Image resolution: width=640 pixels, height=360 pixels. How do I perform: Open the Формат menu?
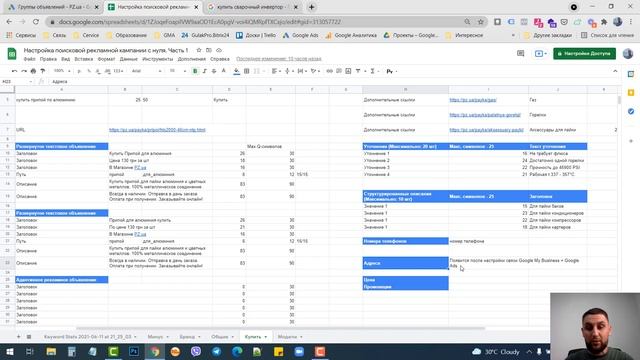(x=106, y=59)
